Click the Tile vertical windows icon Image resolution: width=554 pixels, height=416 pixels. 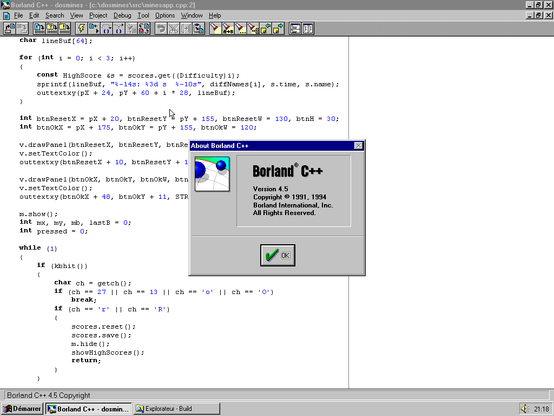tap(308, 28)
